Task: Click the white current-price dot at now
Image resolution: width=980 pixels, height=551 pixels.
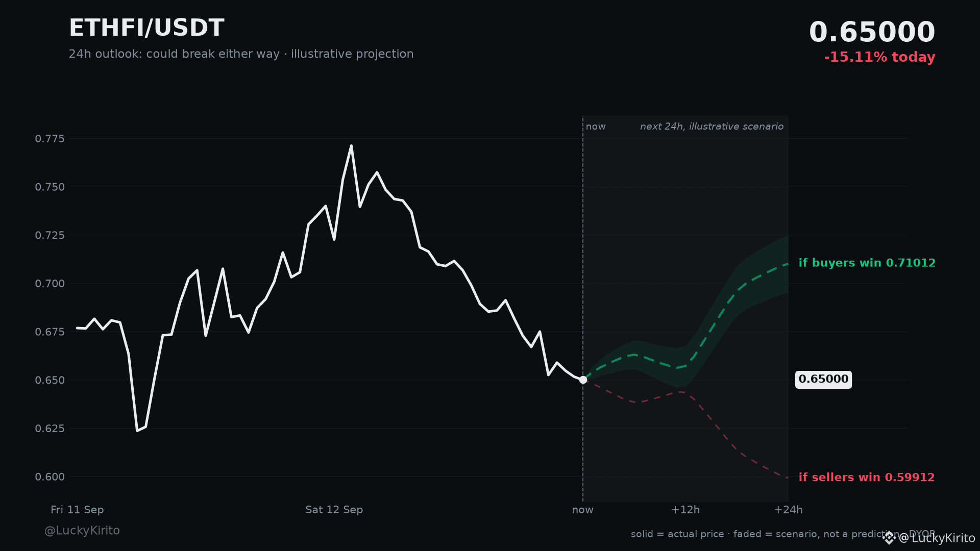Action: (583, 380)
